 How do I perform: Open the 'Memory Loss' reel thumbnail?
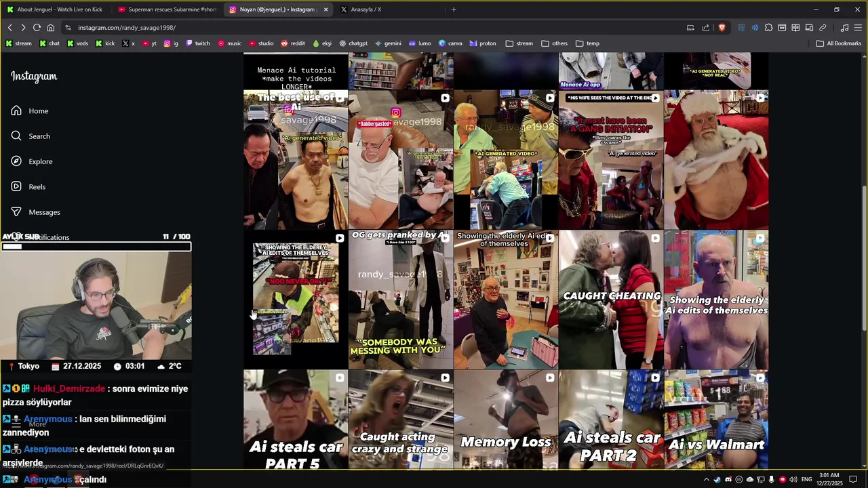click(x=506, y=420)
